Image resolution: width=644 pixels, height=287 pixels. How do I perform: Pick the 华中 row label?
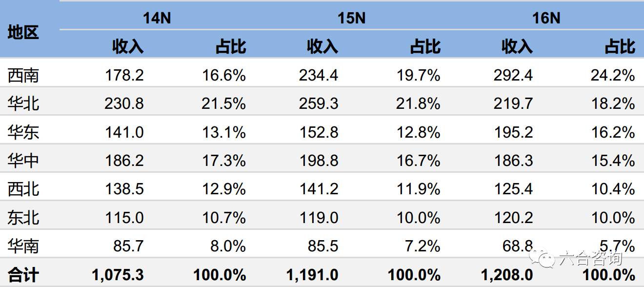(23, 161)
